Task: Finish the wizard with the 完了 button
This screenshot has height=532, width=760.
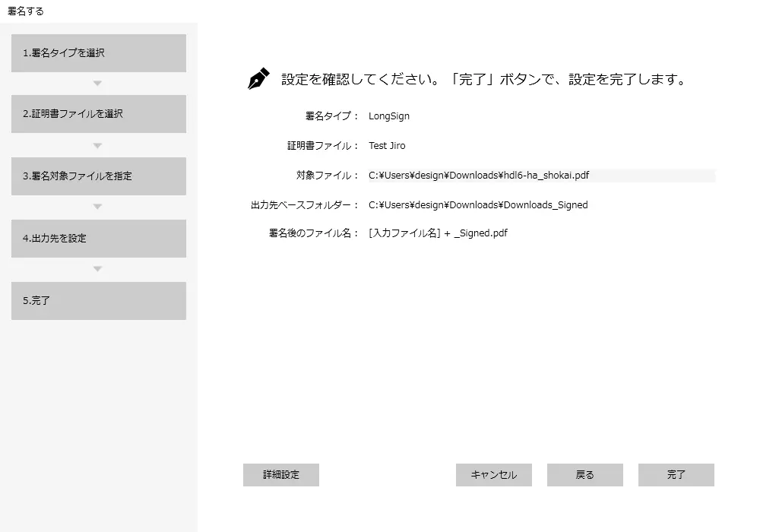Action: pos(676,475)
